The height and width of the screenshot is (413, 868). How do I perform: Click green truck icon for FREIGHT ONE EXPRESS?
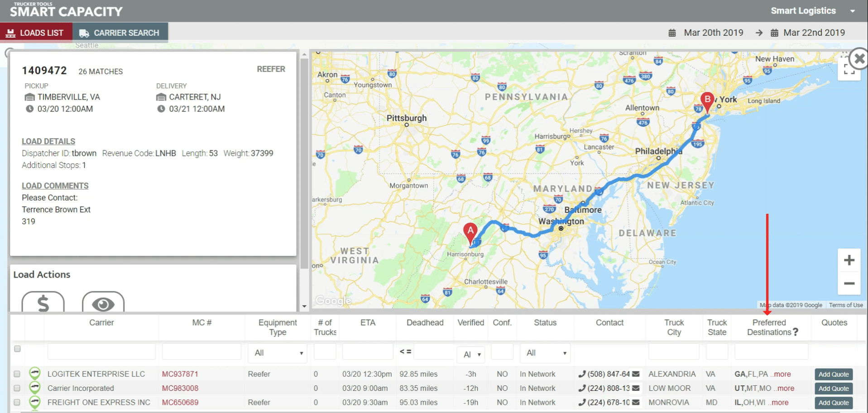(34, 402)
